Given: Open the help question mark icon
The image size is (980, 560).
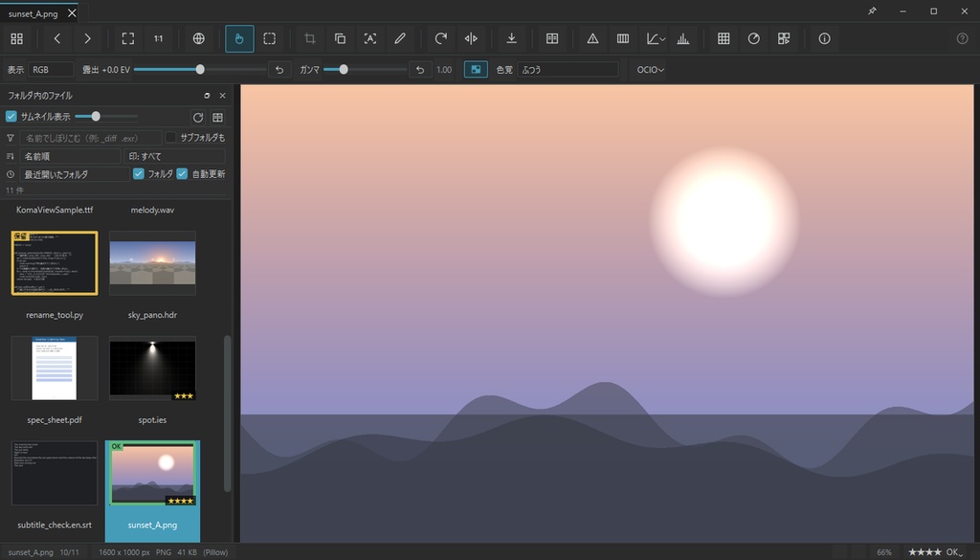Looking at the screenshot, I should tap(963, 38).
